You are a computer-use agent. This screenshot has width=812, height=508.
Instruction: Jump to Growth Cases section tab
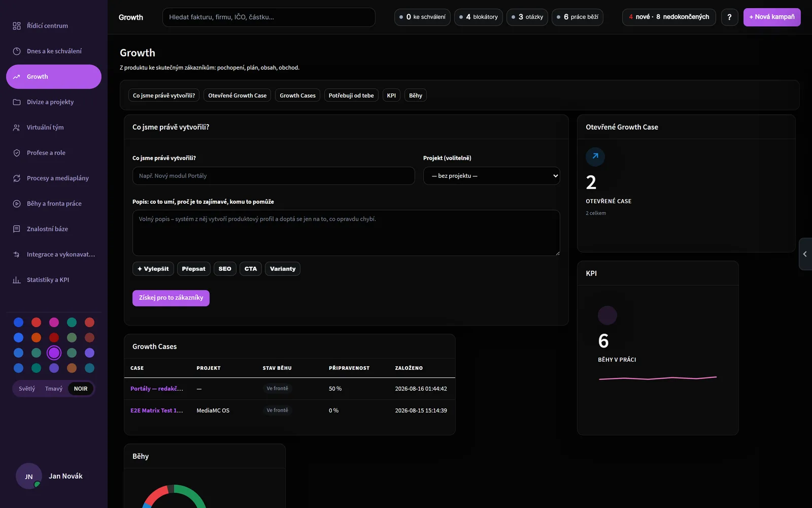pyautogui.click(x=298, y=96)
